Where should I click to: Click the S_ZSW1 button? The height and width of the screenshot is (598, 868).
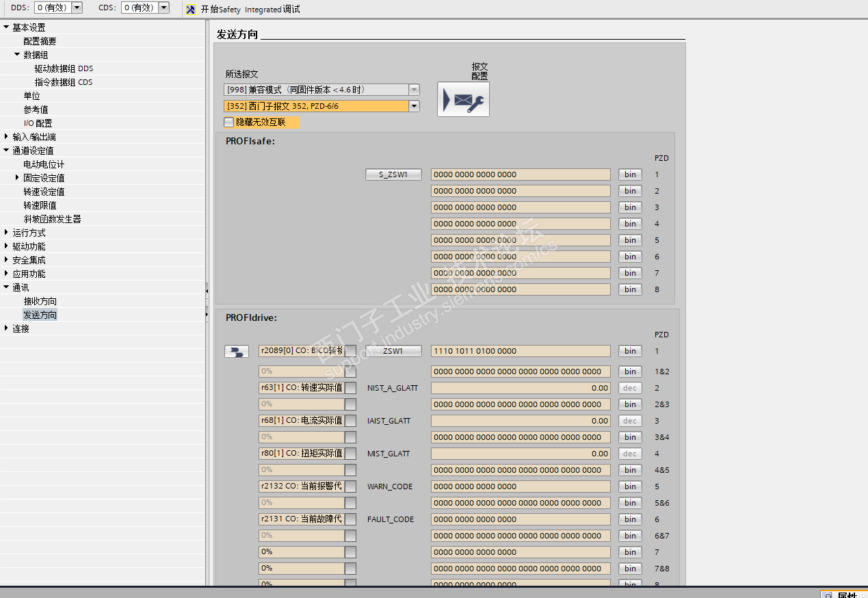click(393, 174)
